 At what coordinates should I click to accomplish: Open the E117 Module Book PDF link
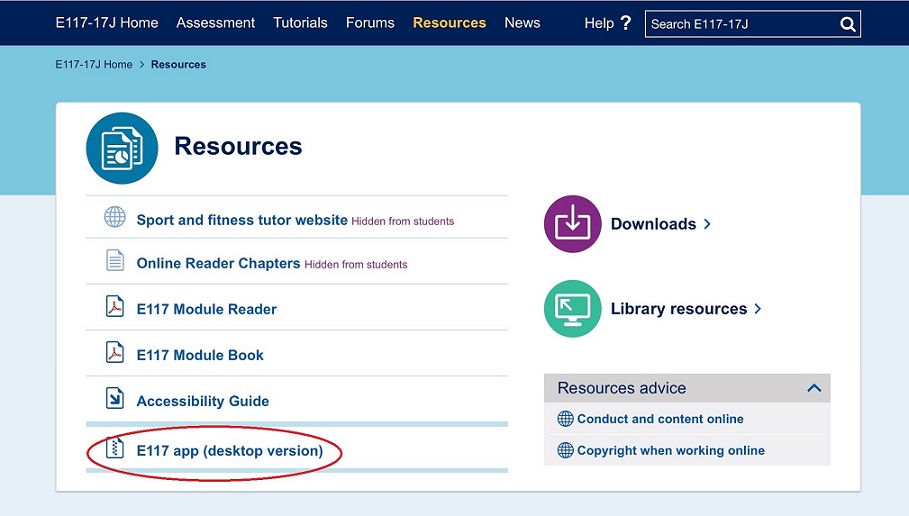200,355
